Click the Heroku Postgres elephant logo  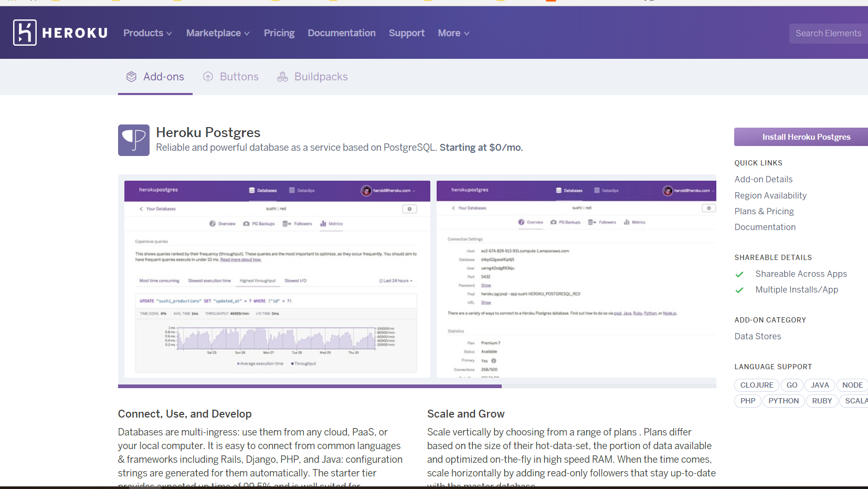click(134, 140)
